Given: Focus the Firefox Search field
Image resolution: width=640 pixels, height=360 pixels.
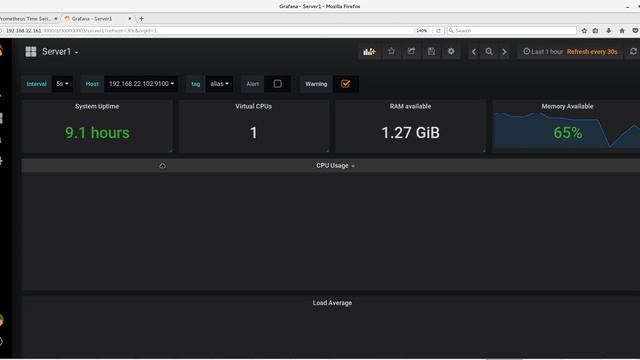Looking at the screenshot, I should coord(512,31).
